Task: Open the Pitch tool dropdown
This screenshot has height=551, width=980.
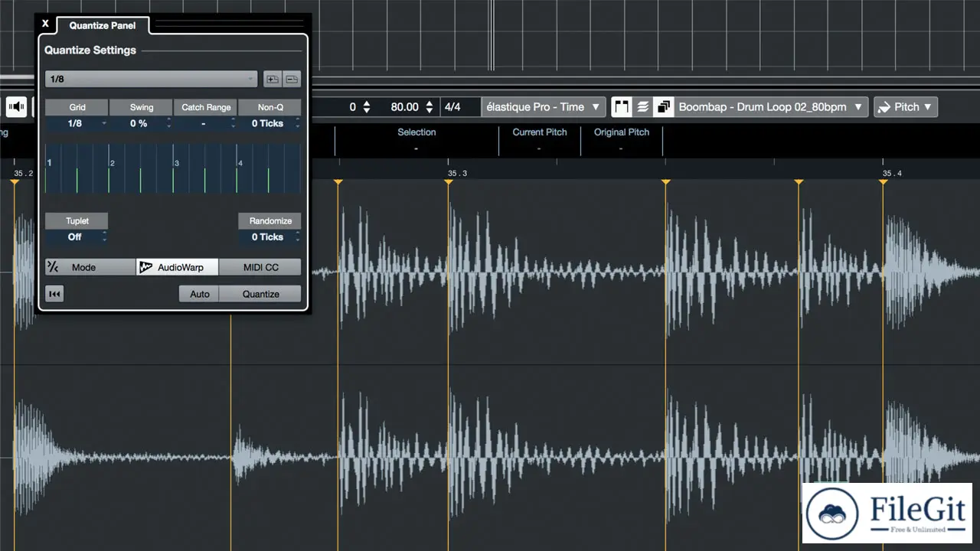Action: 906,107
